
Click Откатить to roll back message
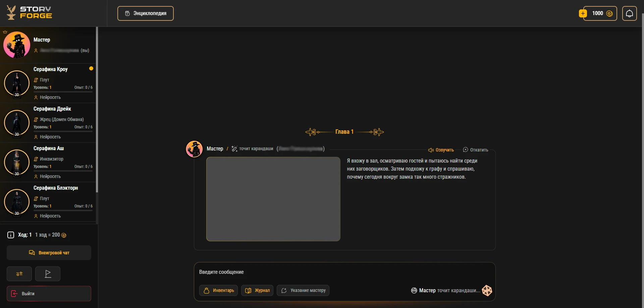tap(476, 150)
